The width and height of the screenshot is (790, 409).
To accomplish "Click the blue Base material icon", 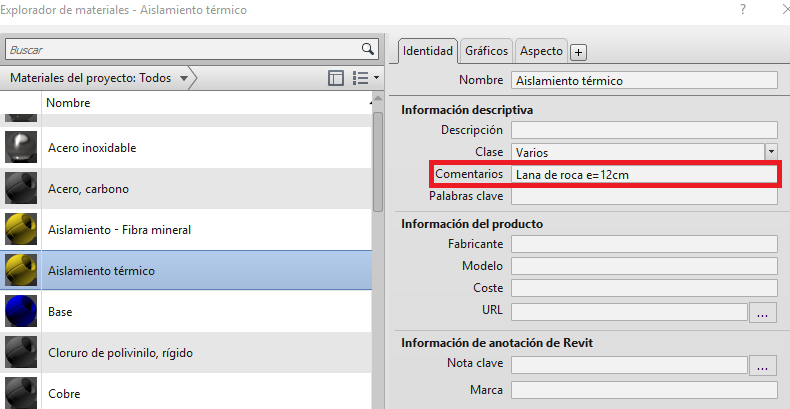I will pos(21,311).
